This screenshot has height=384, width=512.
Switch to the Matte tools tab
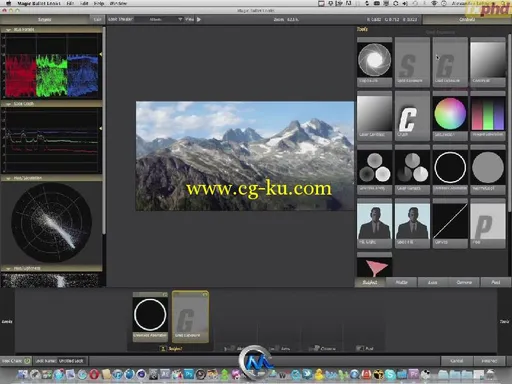click(402, 282)
